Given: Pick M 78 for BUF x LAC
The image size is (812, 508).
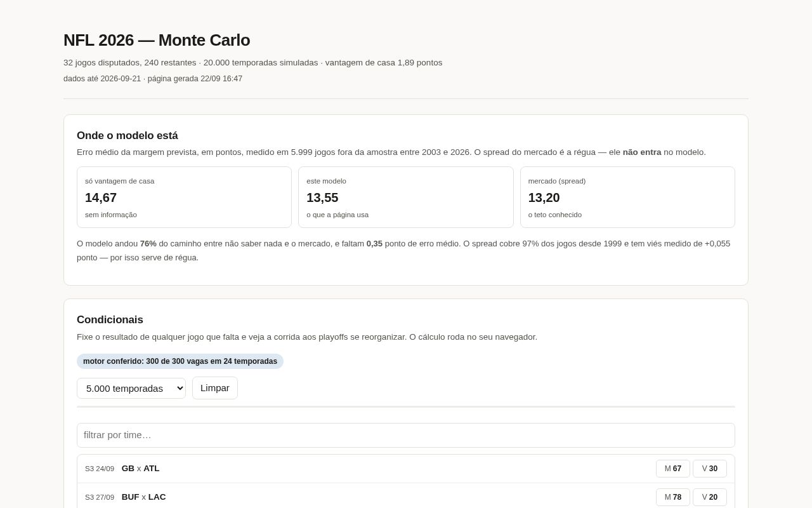Looking at the screenshot, I should pyautogui.click(x=673, y=497).
